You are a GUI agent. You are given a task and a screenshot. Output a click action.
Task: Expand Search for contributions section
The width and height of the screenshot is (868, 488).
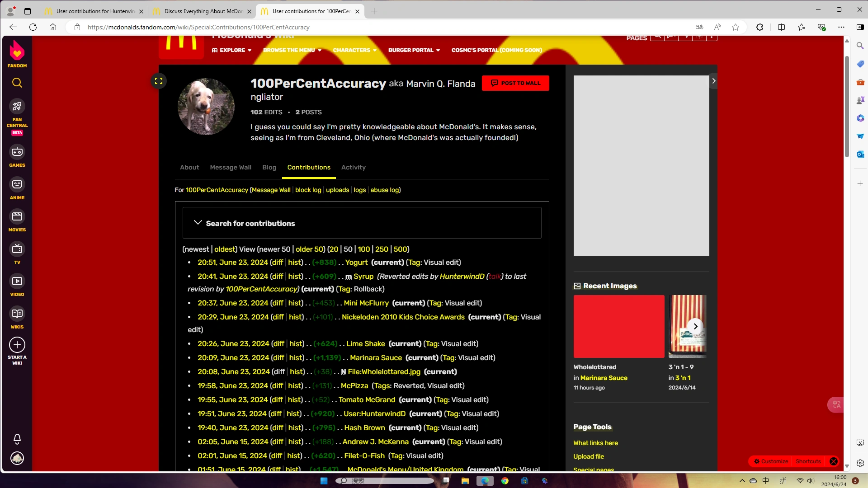pos(250,223)
